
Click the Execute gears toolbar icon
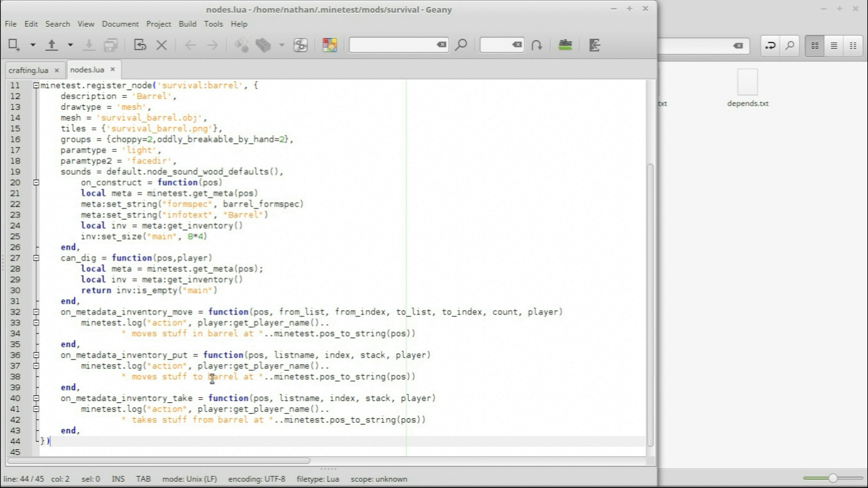click(301, 45)
